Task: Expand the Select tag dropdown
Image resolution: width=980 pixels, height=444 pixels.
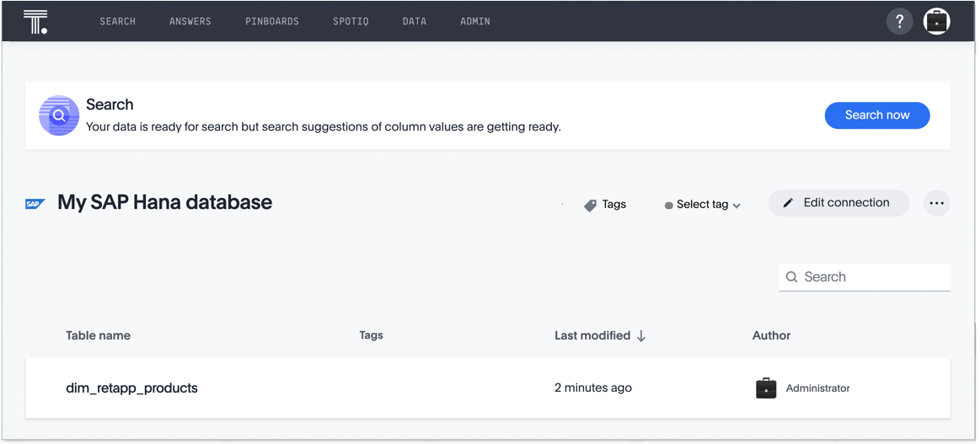Action: (703, 205)
